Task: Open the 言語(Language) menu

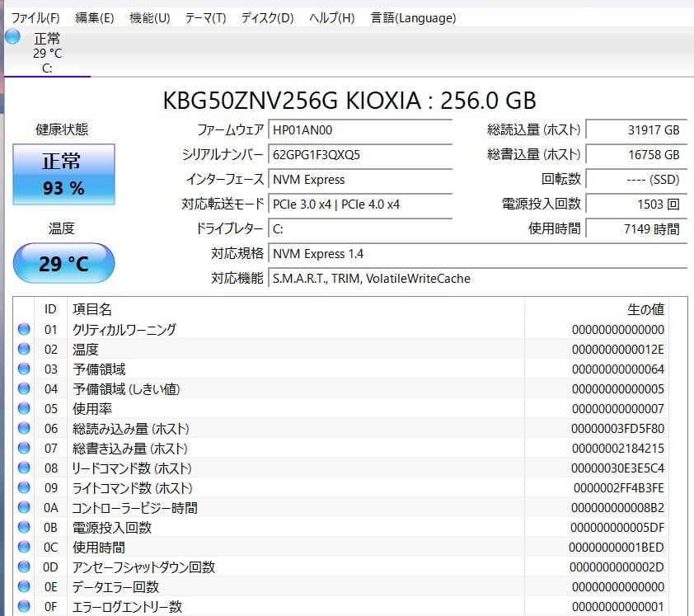Action: tap(413, 18)
